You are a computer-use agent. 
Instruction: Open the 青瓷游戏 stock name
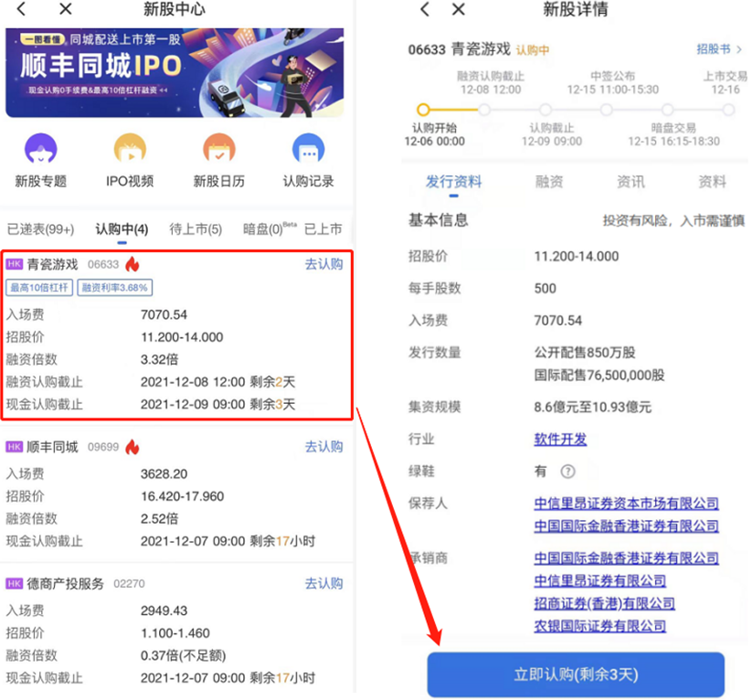(x=52, y=264)
